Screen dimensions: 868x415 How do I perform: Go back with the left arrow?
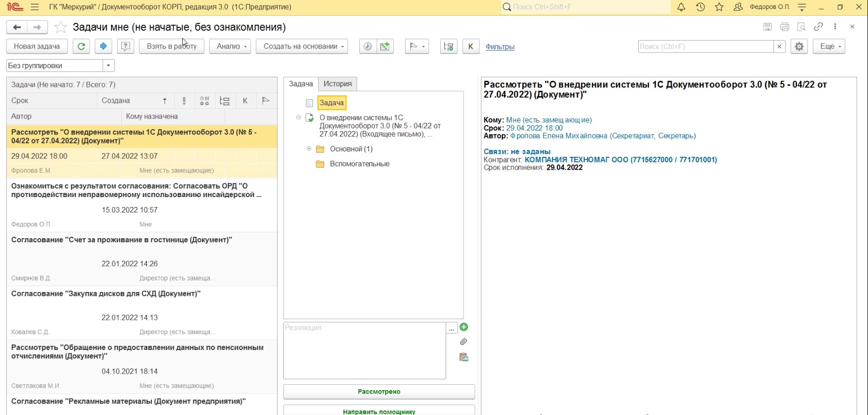[17, 27]
